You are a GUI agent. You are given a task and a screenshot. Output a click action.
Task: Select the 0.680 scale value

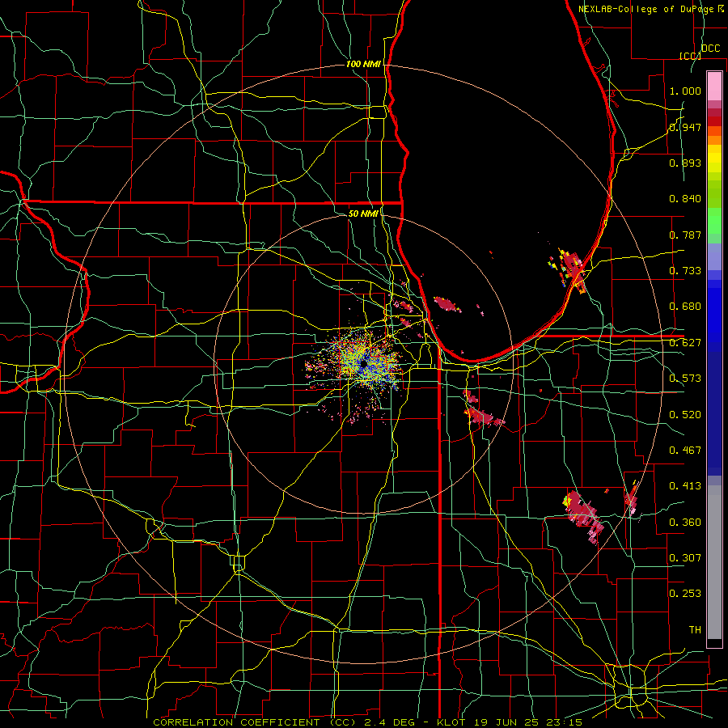685,307
